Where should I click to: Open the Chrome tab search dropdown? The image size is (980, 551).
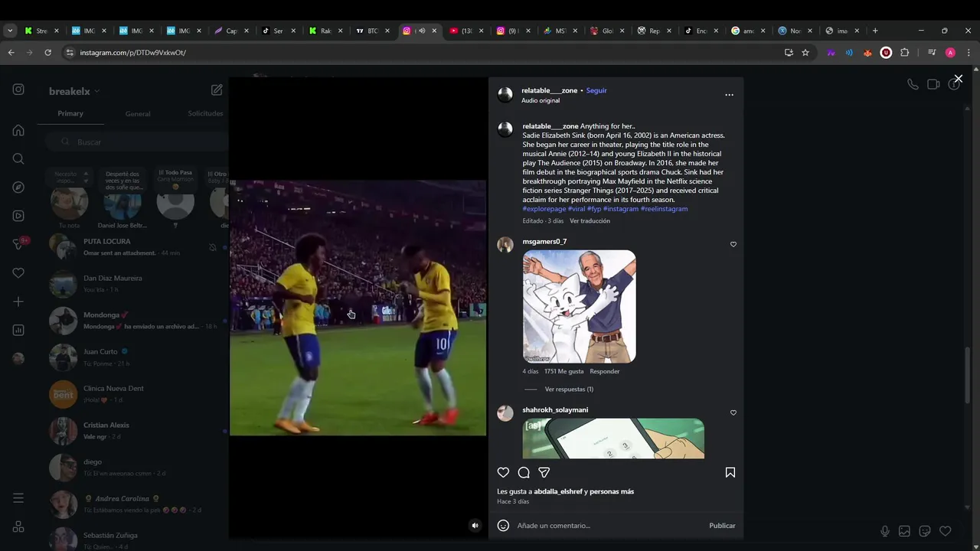[10, 31]
